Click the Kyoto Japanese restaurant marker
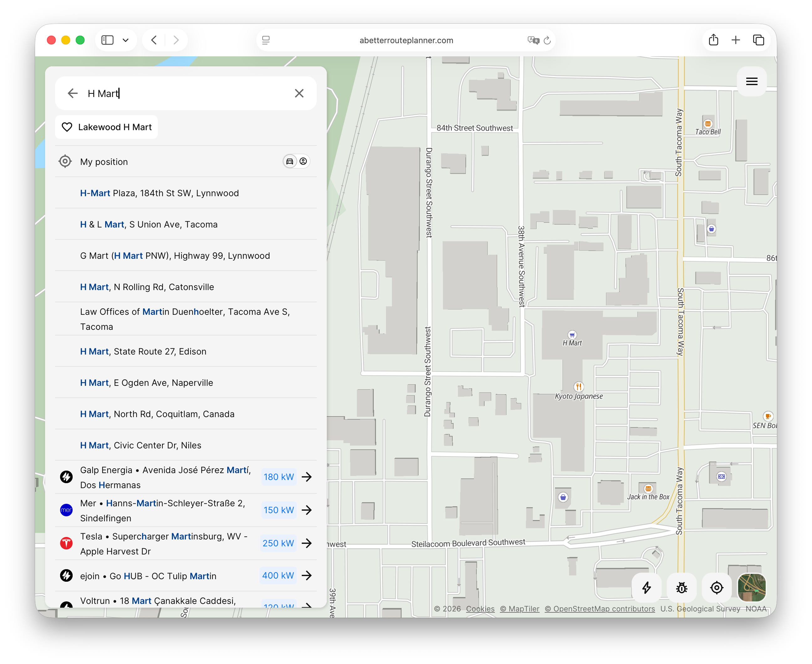 578,387
